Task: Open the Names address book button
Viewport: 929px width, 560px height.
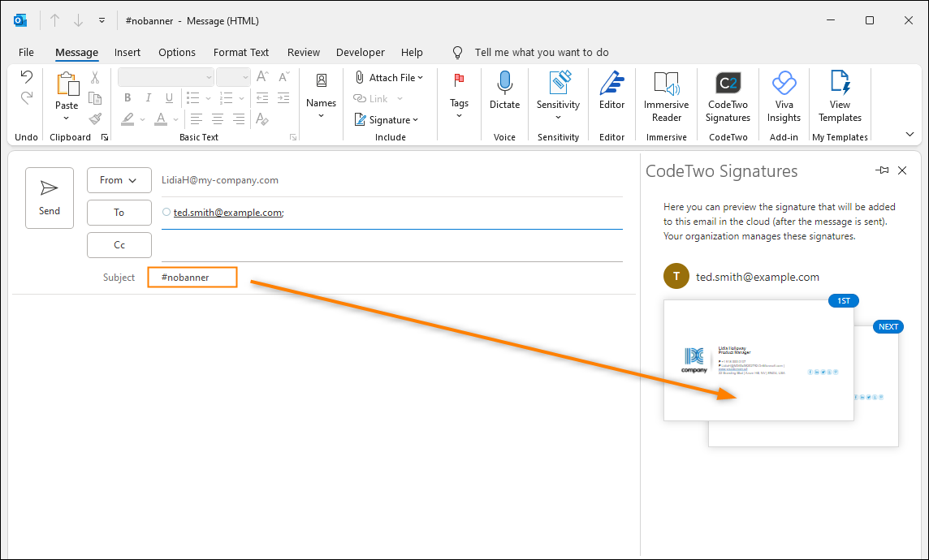Action: pos(321,96)
